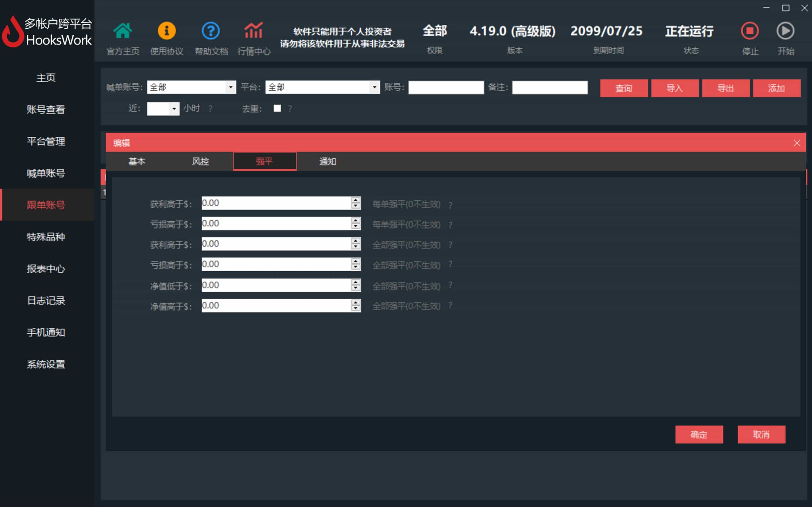The image size is (812, 507).
Task: Click the help mark next to 小时
Action: click(x=210, y=109)
